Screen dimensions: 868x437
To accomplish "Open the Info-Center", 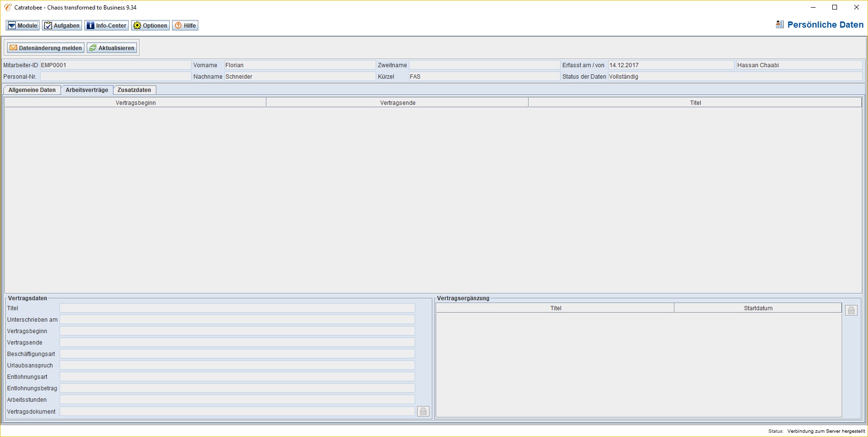I will (x=106, y=26).
